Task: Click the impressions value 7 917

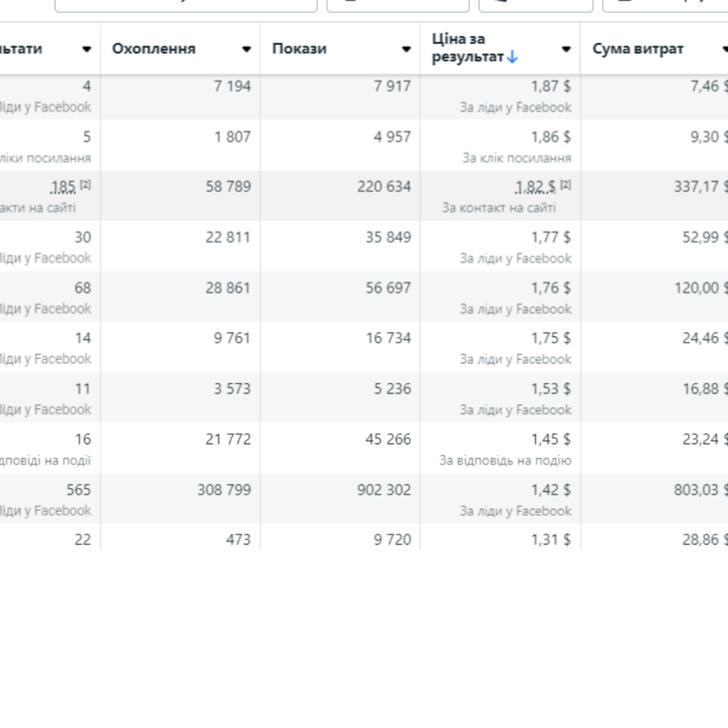Action: (x=392, y=86)
